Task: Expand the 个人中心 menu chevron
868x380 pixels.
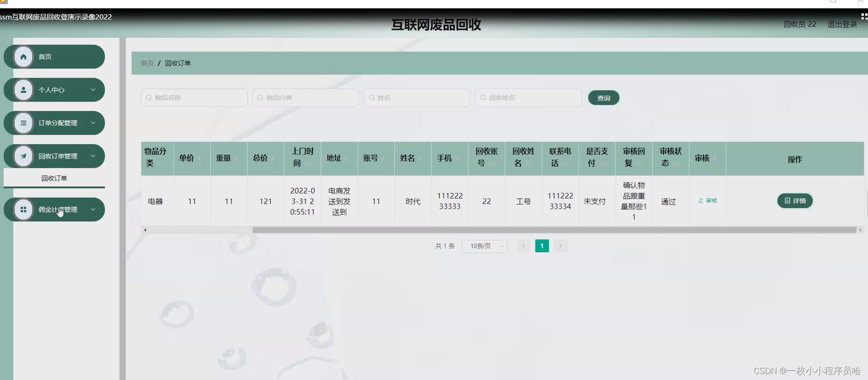Action: (x=93, y=90)
